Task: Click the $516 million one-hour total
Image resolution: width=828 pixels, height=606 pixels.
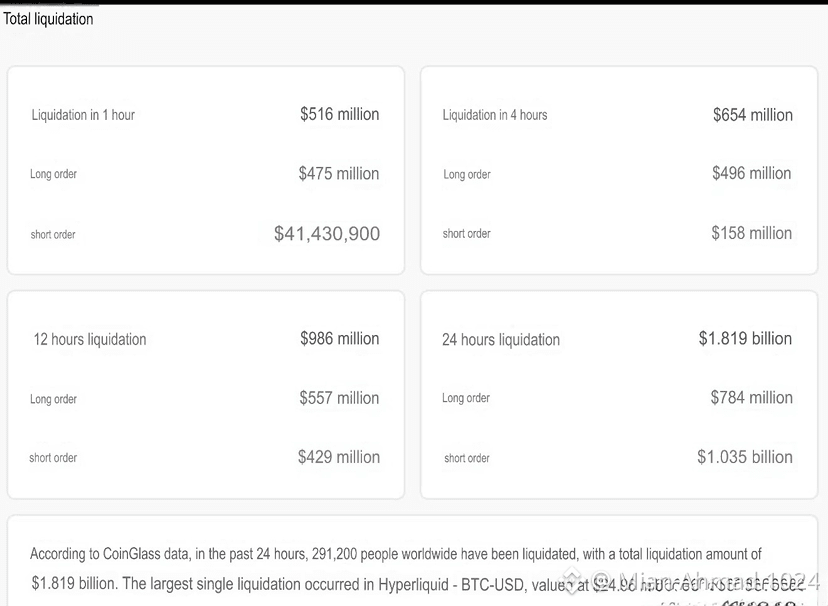Action: 340,114
